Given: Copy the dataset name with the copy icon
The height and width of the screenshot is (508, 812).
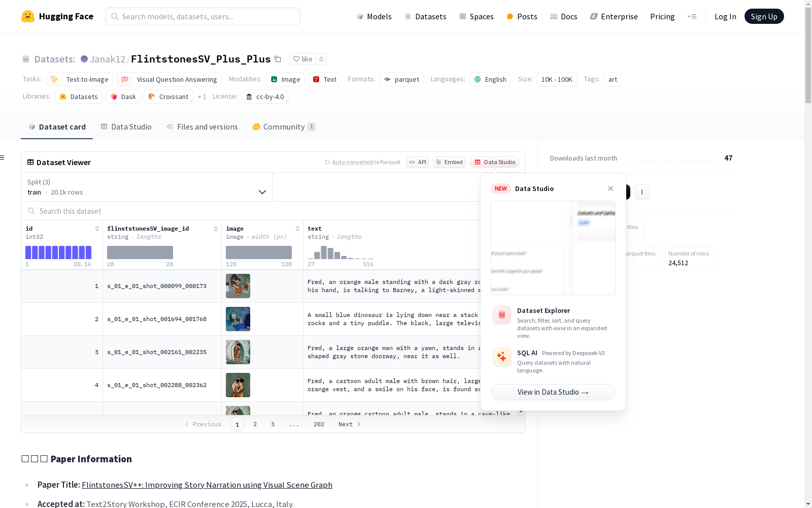Looking at the screenshot, I should (x=278, y=59).
